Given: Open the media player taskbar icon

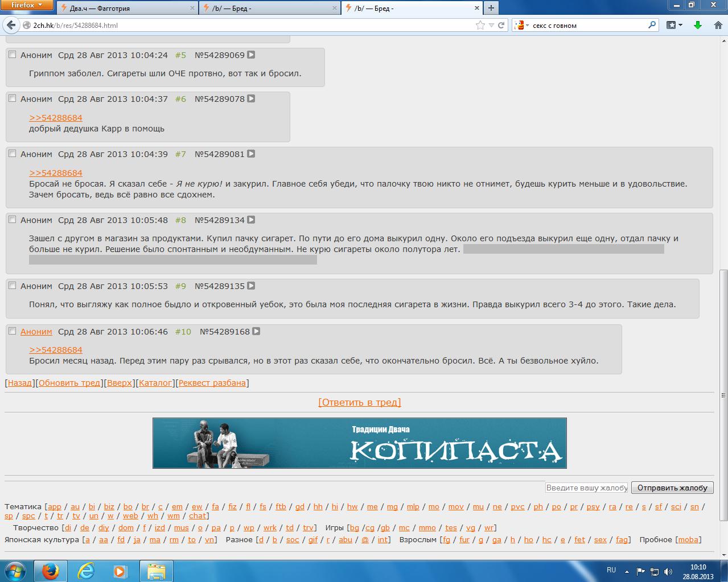Looking at the screenshot, I should 120,571.
